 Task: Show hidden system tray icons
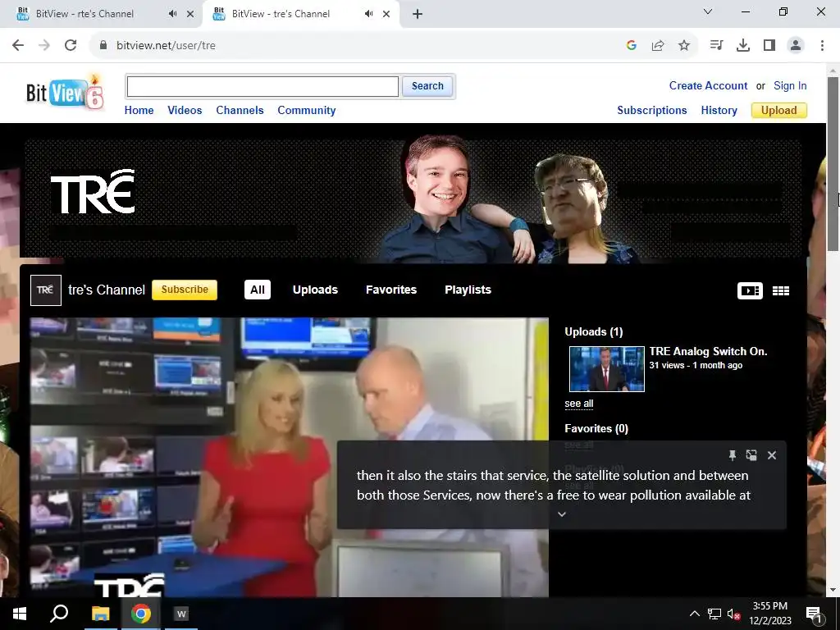[x=694, y=614]
